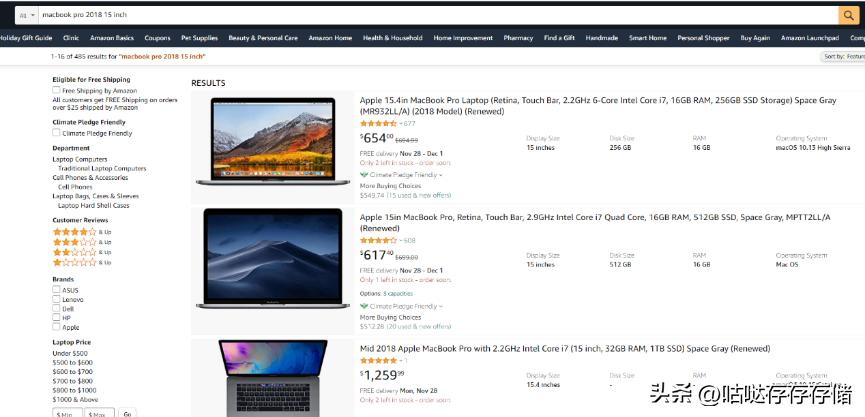This screenshot has height=417, width=865.
Task: Click the $ Min price input field
Action: click(x=67, y=413)
